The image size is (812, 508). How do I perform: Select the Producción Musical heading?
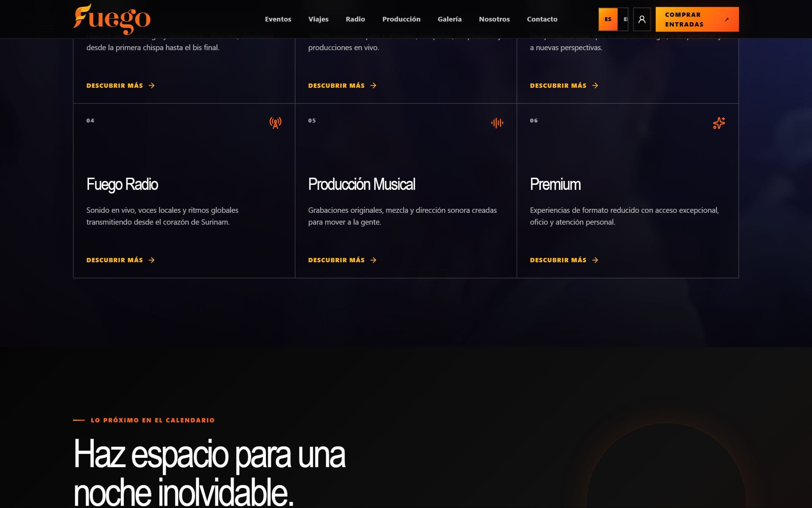[x=362, y=184]
